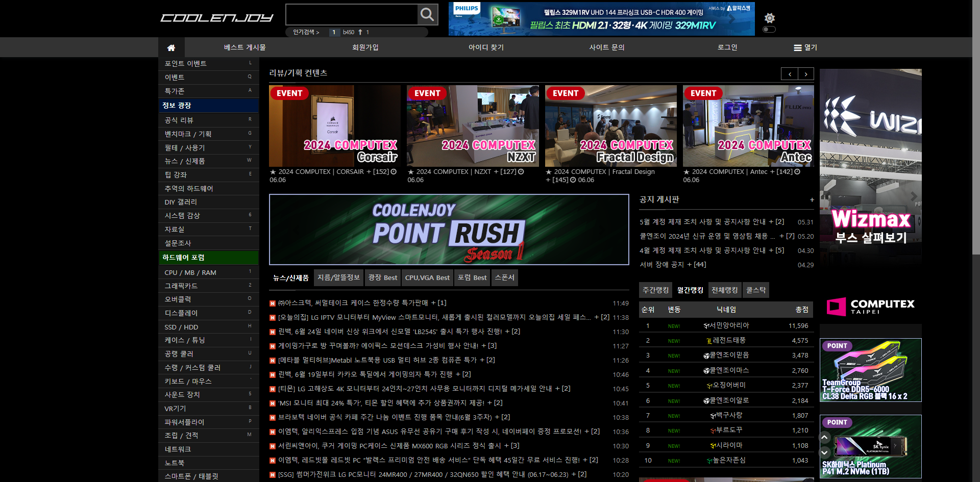
Task: Click the sun theme icon at top
Action: (769, 18)
